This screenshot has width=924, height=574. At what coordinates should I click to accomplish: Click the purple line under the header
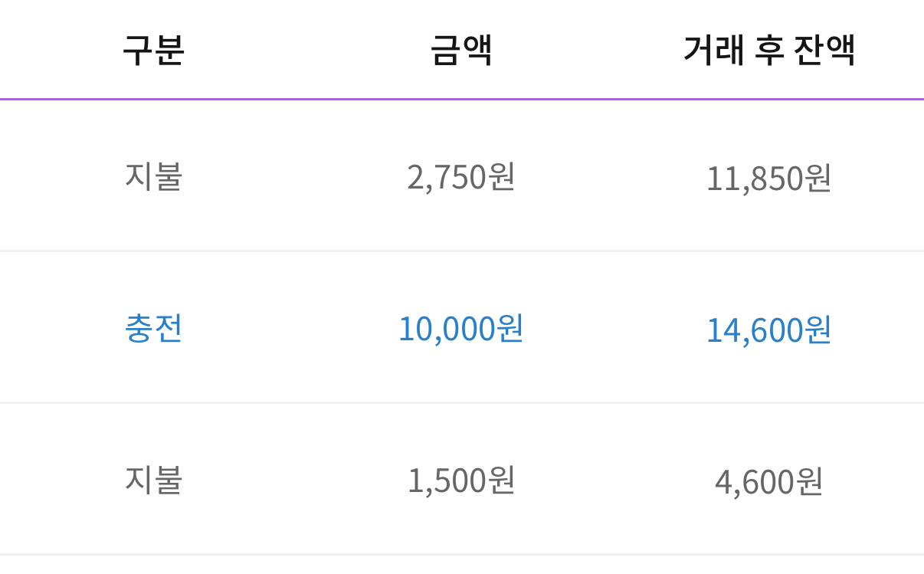coord(462,99)
